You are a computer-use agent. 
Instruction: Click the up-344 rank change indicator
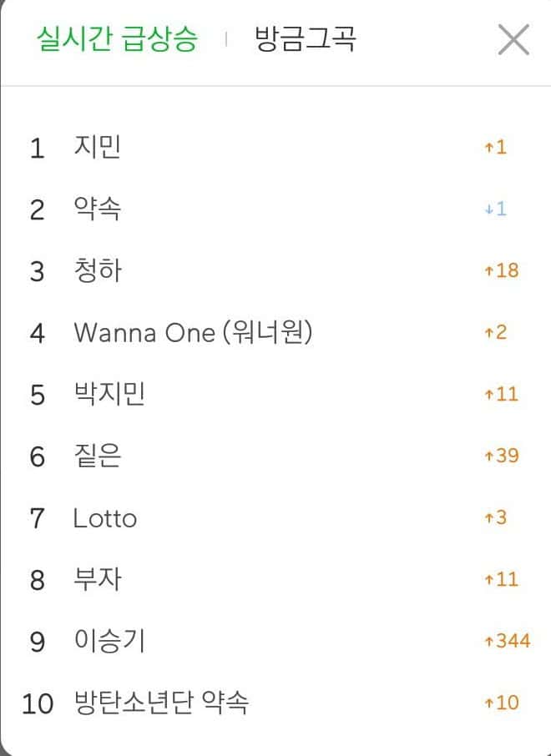coord(507,642)
